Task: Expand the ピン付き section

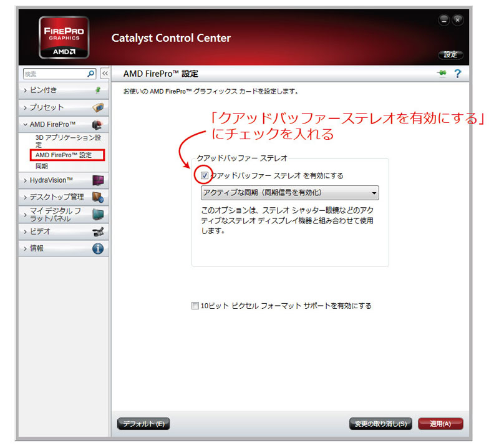Action: coord(64,90)
